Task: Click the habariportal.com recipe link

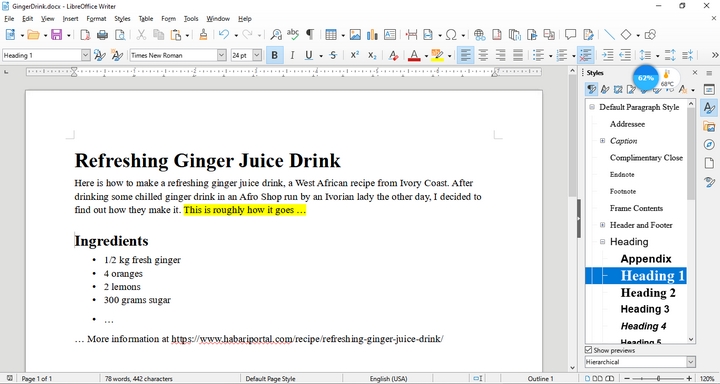Action: (307, 339)
